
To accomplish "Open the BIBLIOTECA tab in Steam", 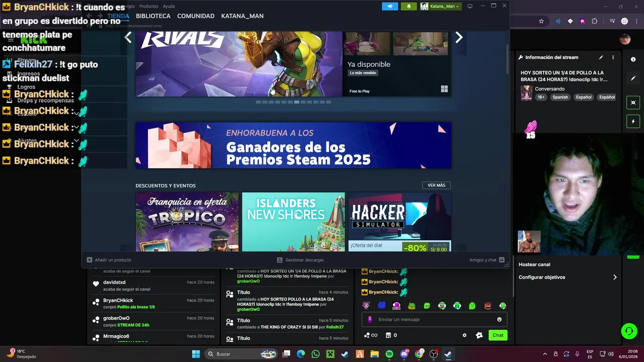I will tap(153, 16).
